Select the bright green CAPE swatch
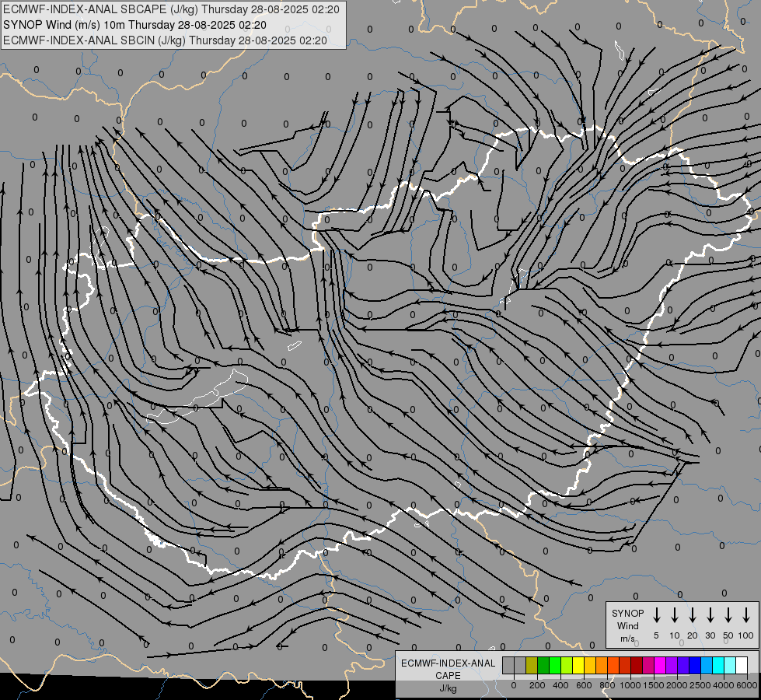The width and height of the screenshot is (761, 700). tap(555, 665)
